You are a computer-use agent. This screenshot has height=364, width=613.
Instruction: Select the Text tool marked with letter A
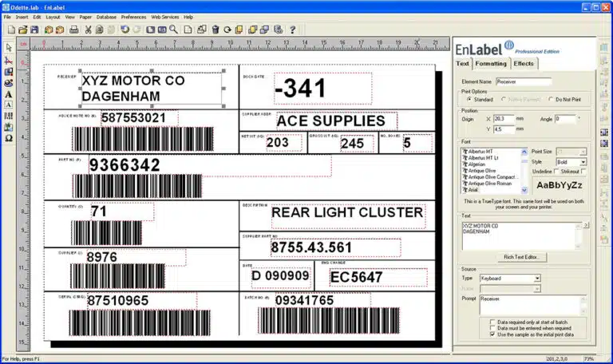[9, 94]
